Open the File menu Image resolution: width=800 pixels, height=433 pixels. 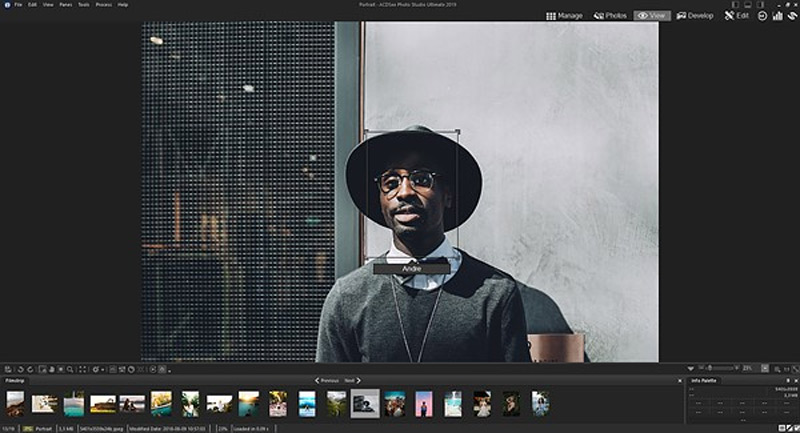[18, 5]
